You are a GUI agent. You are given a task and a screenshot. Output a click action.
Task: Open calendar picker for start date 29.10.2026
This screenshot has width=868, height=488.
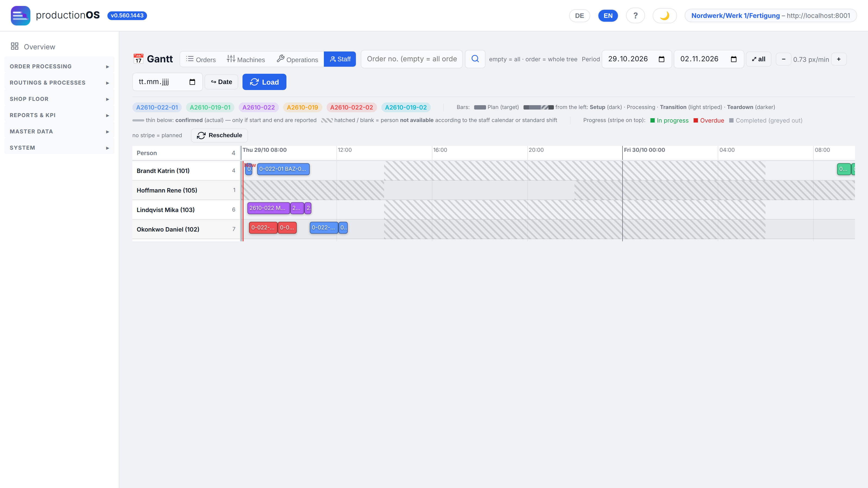[662, 59]
